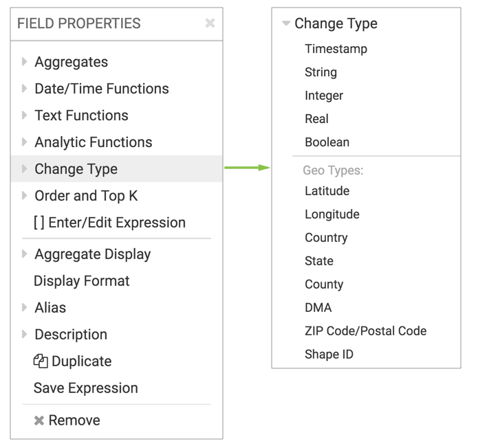This screenshot has width=478, height=448.
Task: Select Timestamp type
Action: [x=336, y=49]
